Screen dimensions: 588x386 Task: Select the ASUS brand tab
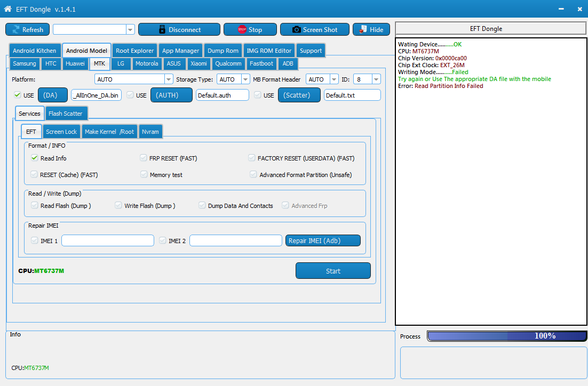tap(173, 63)
